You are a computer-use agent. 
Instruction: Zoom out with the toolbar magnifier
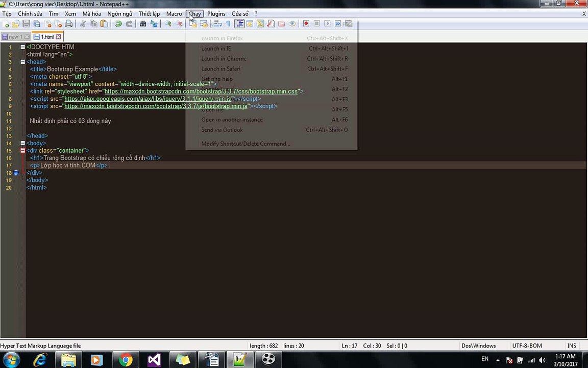point(179,24)
